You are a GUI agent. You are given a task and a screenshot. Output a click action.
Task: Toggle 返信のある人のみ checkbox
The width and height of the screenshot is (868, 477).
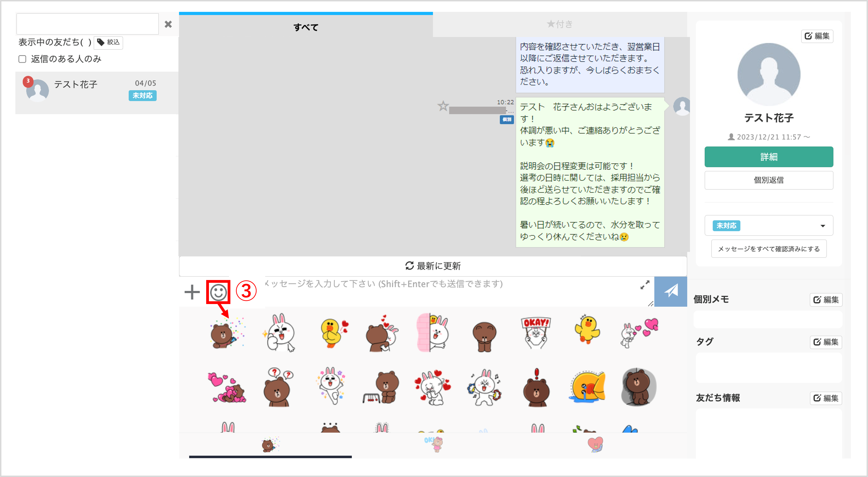click(x=22, y=59)
